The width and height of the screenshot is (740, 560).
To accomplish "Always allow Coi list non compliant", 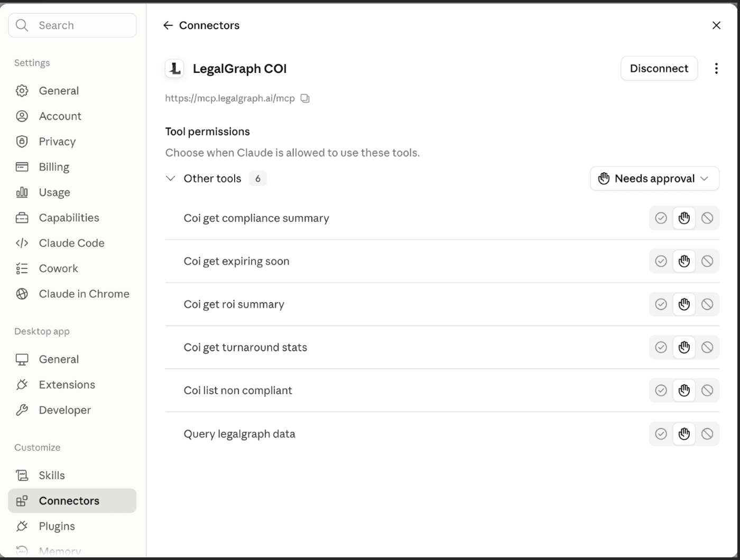I will tap(661, 390).
